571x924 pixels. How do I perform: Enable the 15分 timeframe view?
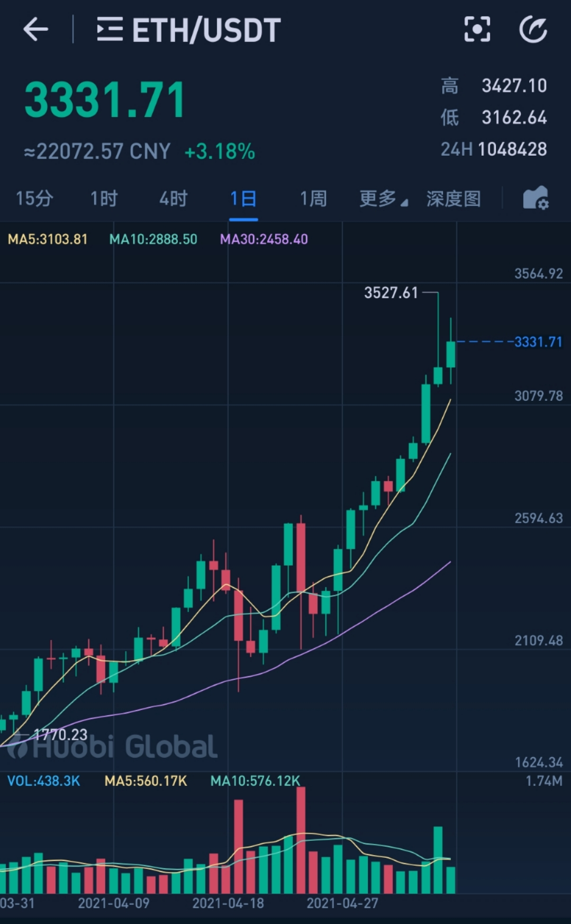34,198
